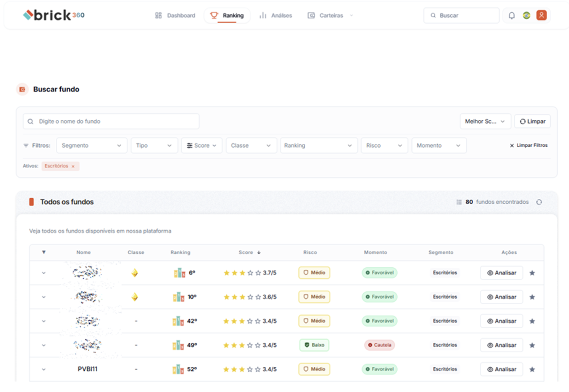Click the list icon next to 80 count
This screenshot has width=569, height=392.
459,202
